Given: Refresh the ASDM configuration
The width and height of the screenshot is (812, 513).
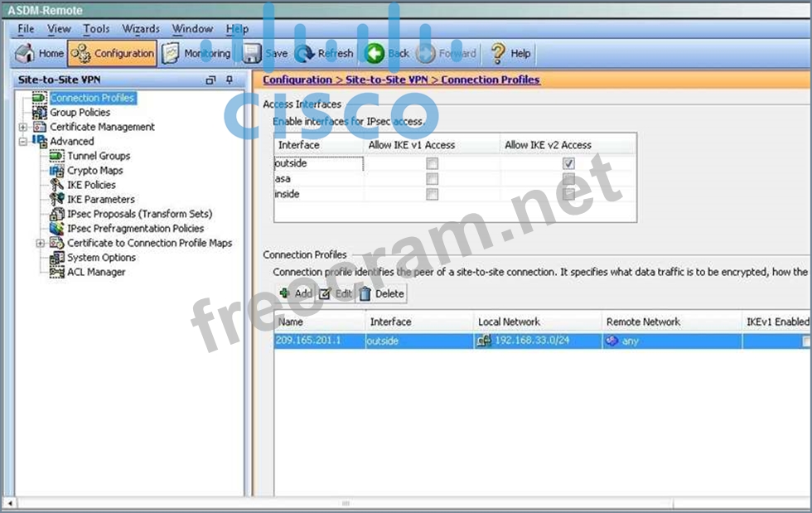Looking at the screenshot, I should pyautogui.click(x=325, y=54).
